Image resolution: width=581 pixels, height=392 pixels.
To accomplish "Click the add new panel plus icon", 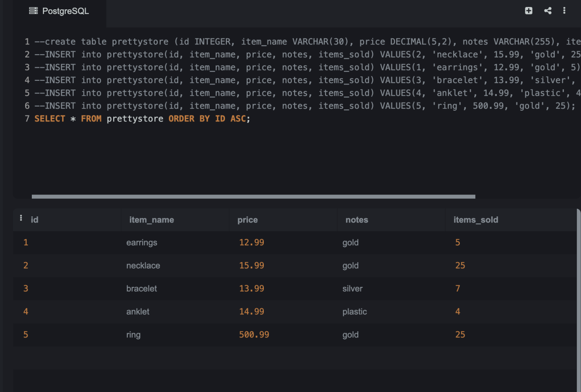I will (529, 11).
